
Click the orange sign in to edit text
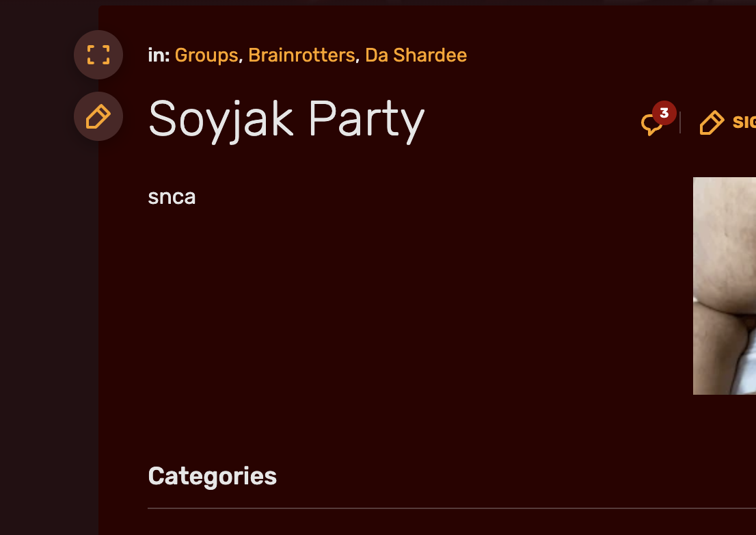point(744,122)
